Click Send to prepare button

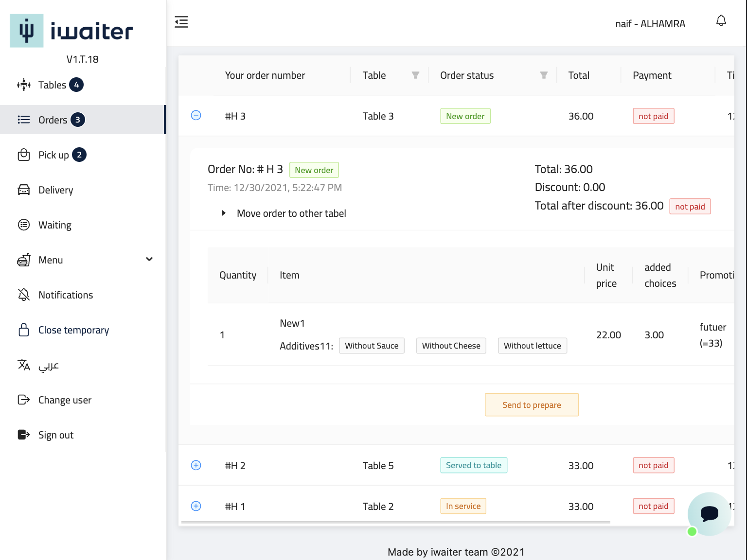click(532, 405)
